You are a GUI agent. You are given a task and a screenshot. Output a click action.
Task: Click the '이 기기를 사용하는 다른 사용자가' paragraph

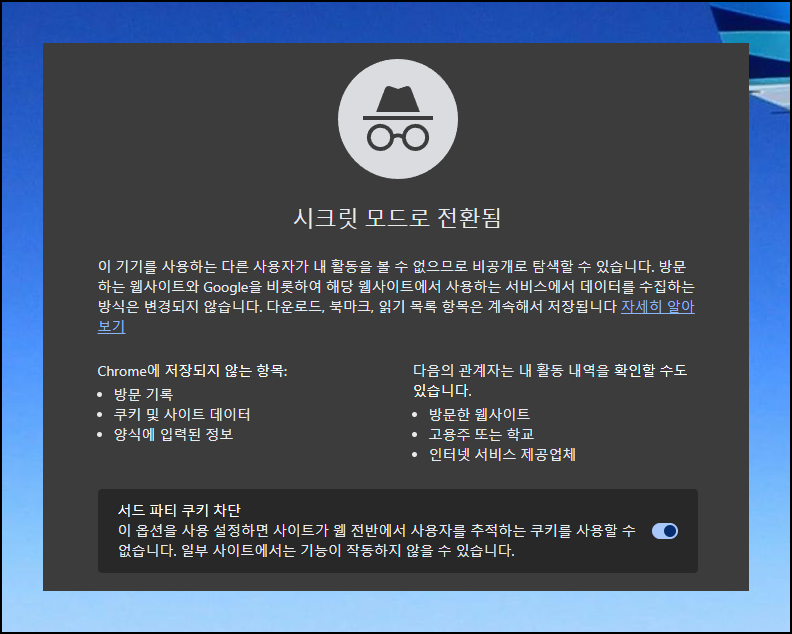[396, 296]
